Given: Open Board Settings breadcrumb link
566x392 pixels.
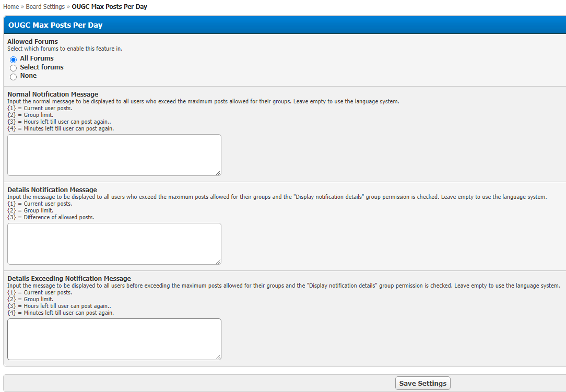Looking at the screenshot, I should (x=45, y=7).
